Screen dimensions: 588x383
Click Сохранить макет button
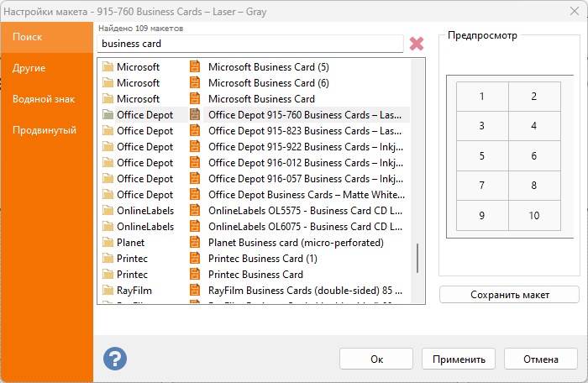tap(509, 295)
